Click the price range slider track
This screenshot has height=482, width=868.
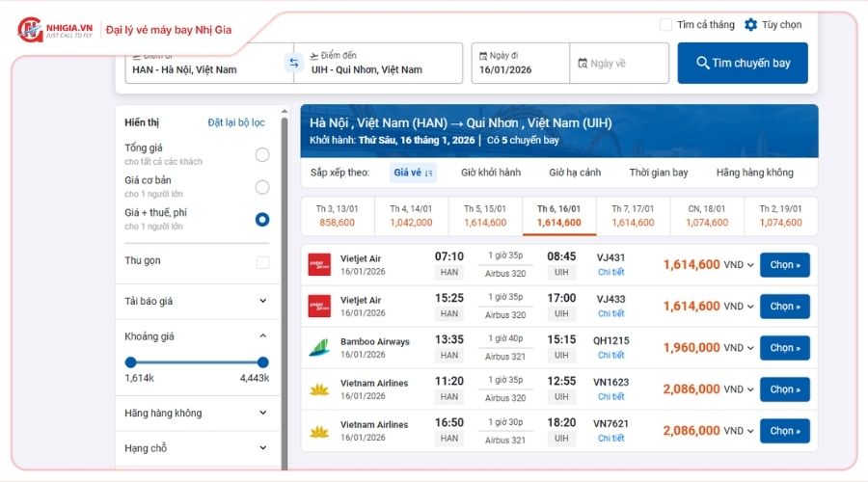pos(197,362)
